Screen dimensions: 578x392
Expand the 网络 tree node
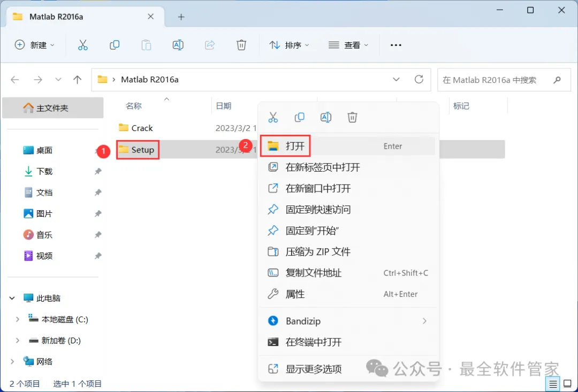[12, 362]
